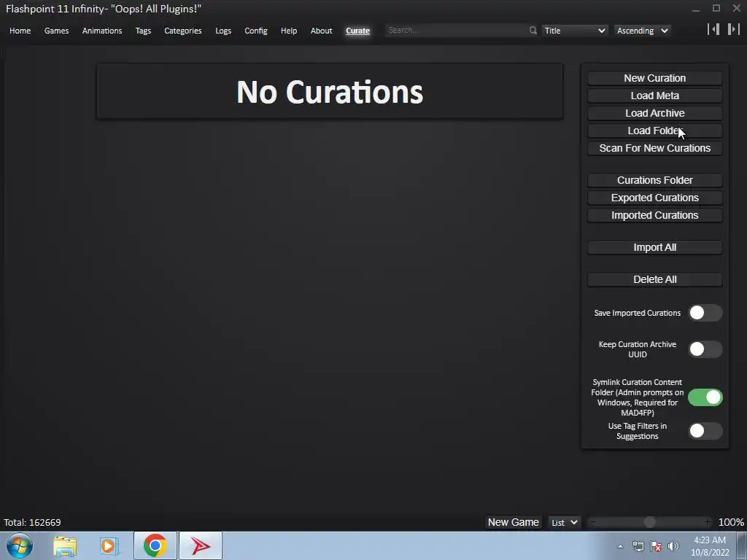View the Logs page

[223, 31]
